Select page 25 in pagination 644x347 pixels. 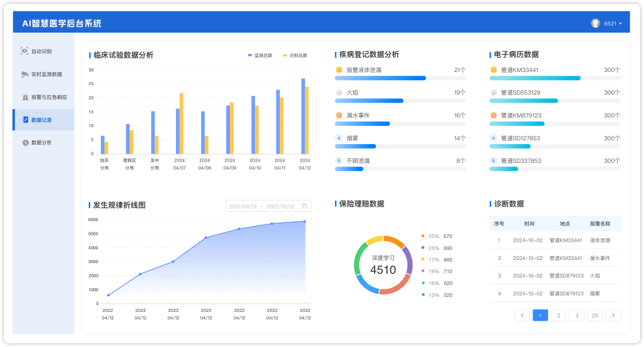[x=595, y=316]
